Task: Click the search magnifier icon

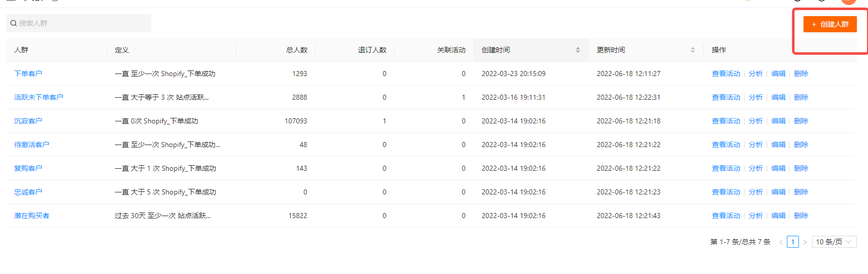Action: [14, 23]
